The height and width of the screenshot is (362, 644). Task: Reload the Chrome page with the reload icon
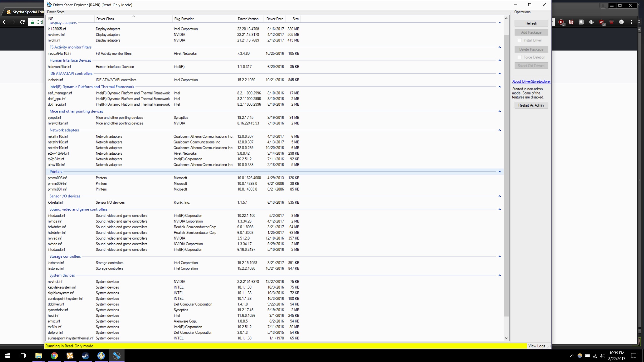click(22, 22)
